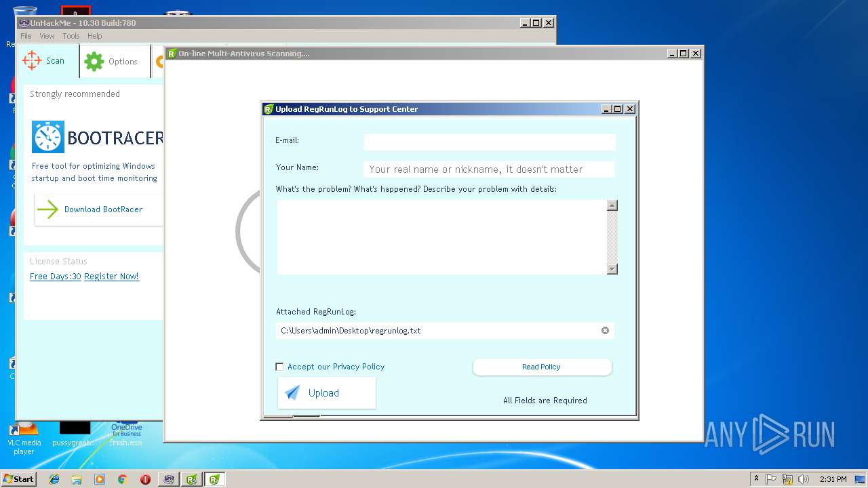Click the 'License Status' label
The height and width of the screenshot is (488, 868).
coord(58,262)
